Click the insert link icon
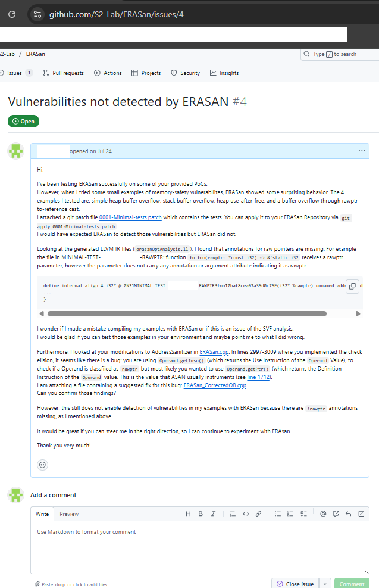Image resolution: width=379 pixels, height=588 pixels. tap(258, 514)
